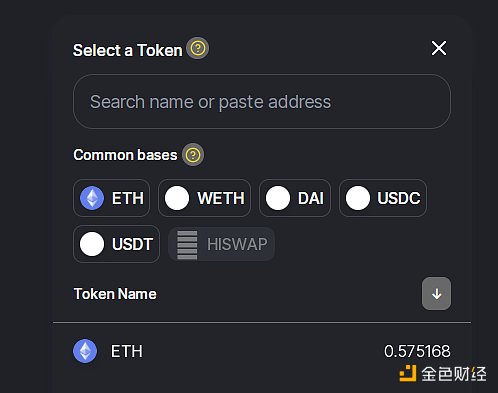Open help icon beside Select a Token
498x393 pixels.
[x=198, y=48]
